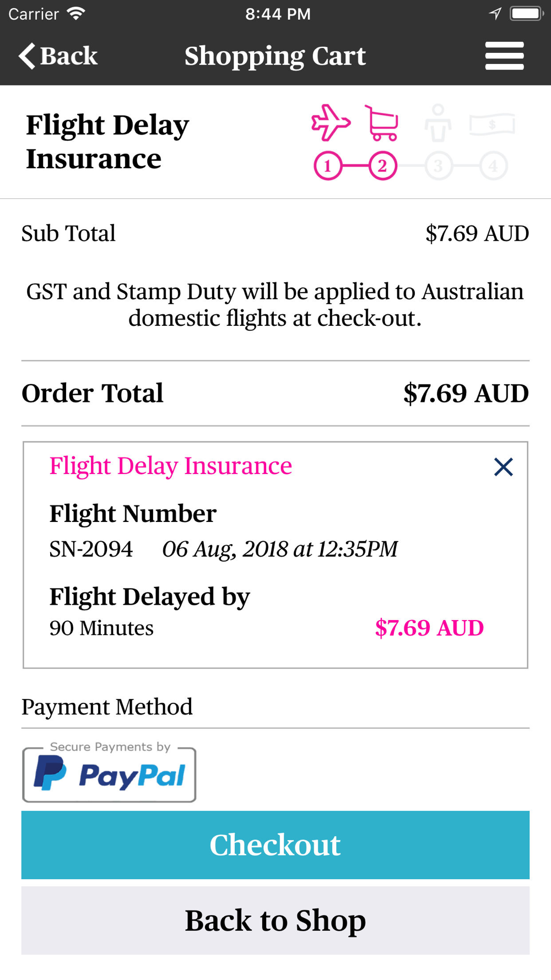Tap the SN-2094 flight number text

[x=91, y=549]
